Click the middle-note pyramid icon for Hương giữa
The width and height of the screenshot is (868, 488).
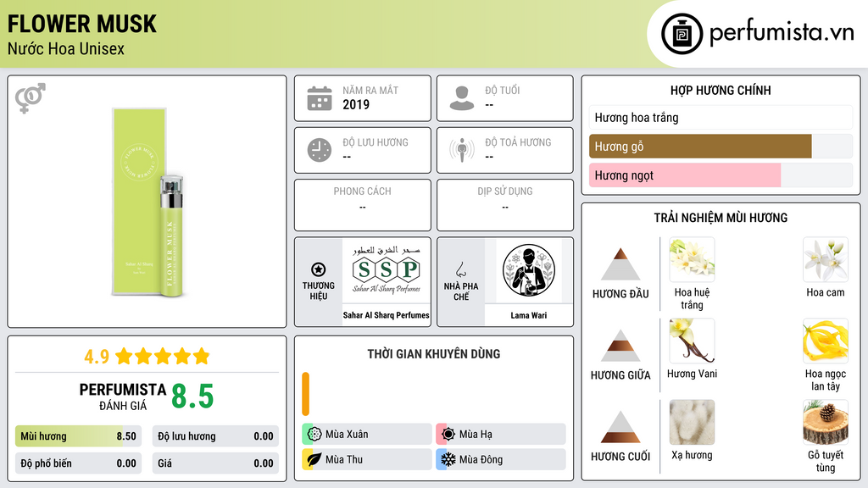coord(620,346)
